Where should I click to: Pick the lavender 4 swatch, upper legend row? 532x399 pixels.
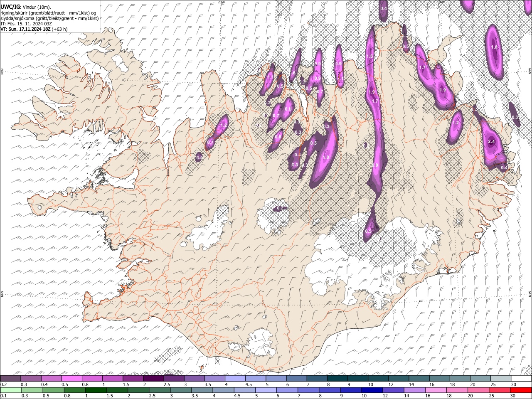point(235,379)
